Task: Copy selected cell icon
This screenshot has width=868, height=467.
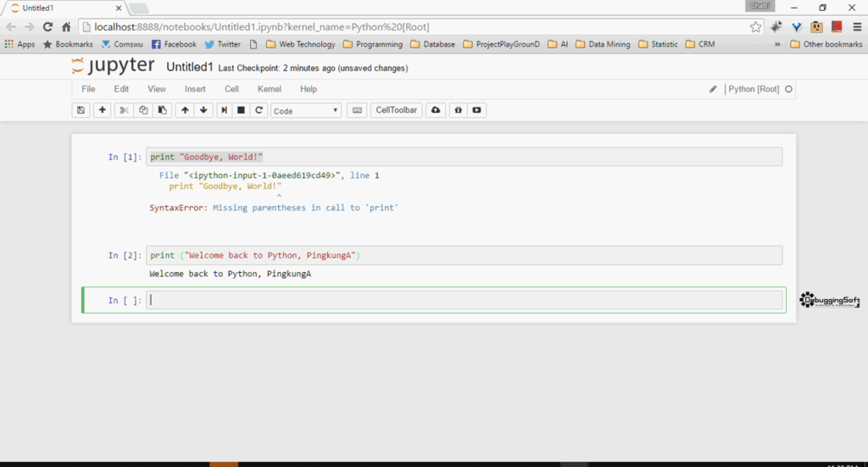Action: [143, 110]
